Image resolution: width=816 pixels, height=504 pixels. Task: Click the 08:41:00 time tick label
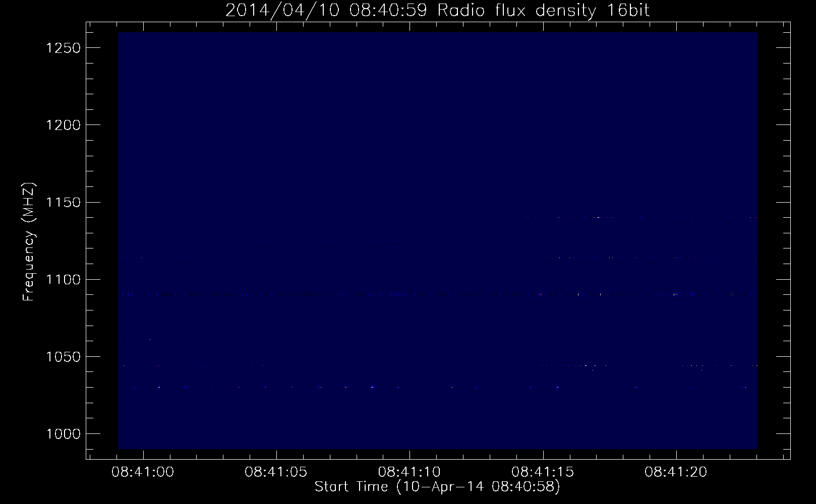143,472
